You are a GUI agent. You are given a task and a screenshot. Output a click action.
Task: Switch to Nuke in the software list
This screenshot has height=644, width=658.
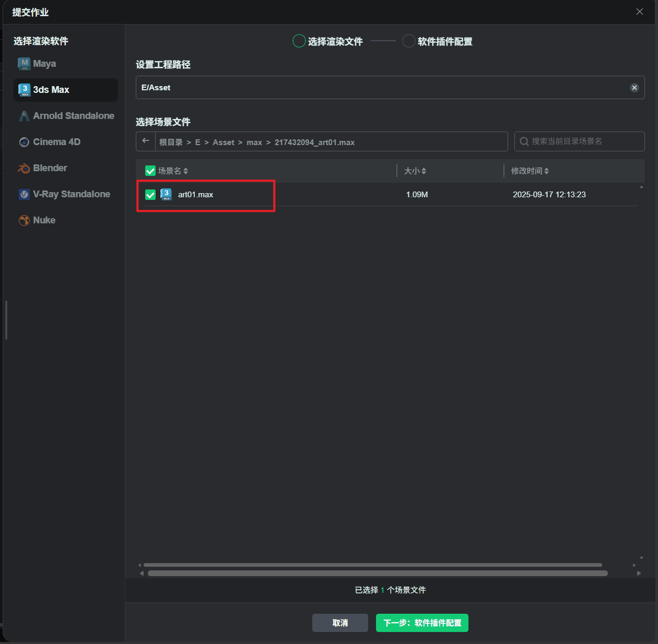pos(66,220)
